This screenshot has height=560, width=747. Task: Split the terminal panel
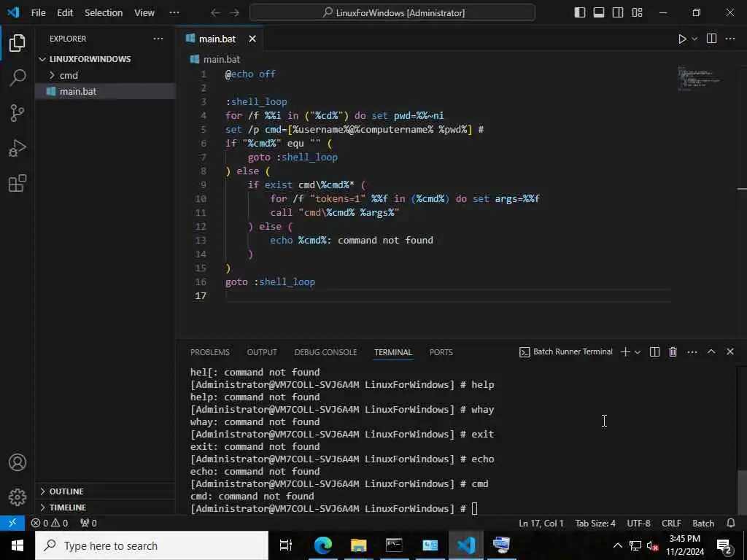(654, 352)
